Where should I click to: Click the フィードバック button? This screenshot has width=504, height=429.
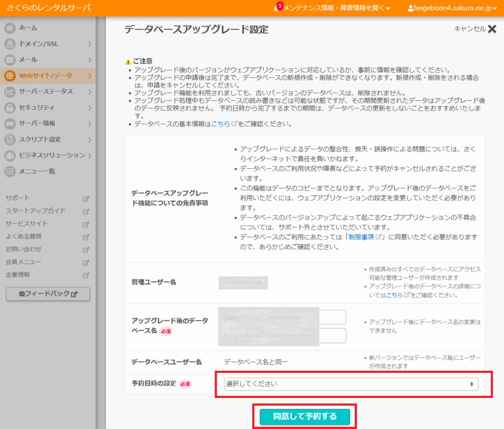click(48, 294)
